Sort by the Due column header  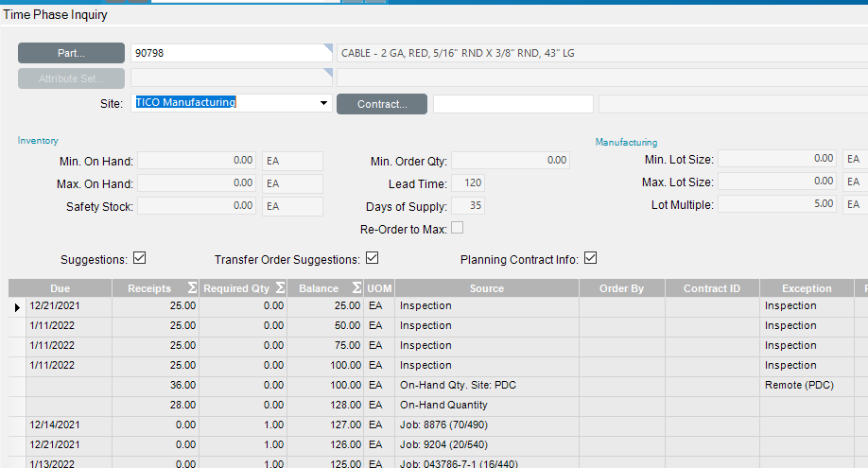[x=61, y=288]
